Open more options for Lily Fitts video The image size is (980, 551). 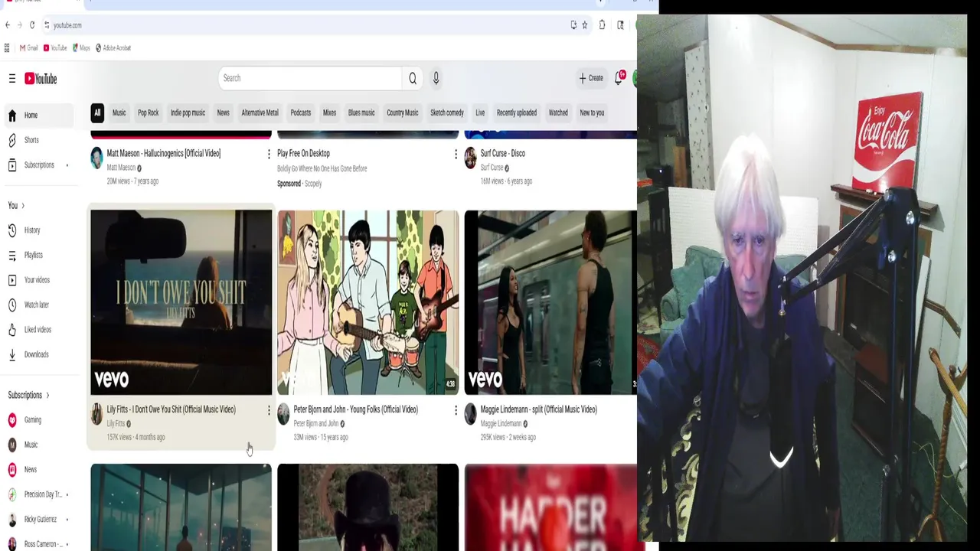click(269, 411)
